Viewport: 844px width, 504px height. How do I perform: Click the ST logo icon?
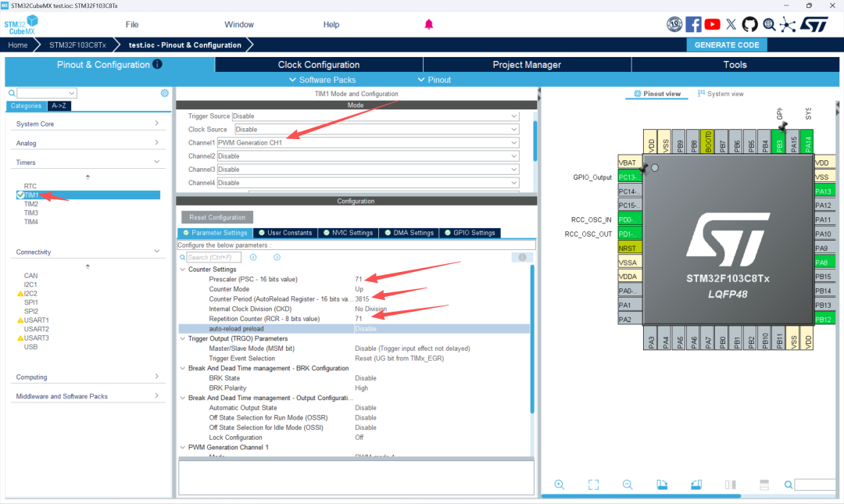pos(814,24)
